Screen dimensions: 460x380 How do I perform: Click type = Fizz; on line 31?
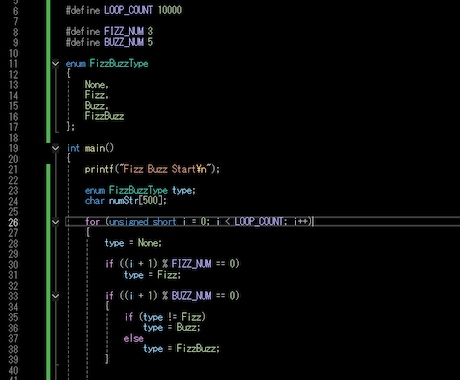click(152, 275)
